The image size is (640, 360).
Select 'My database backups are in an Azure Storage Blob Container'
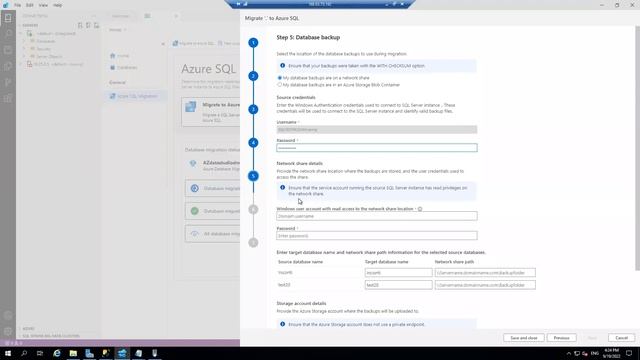[280, 85]
